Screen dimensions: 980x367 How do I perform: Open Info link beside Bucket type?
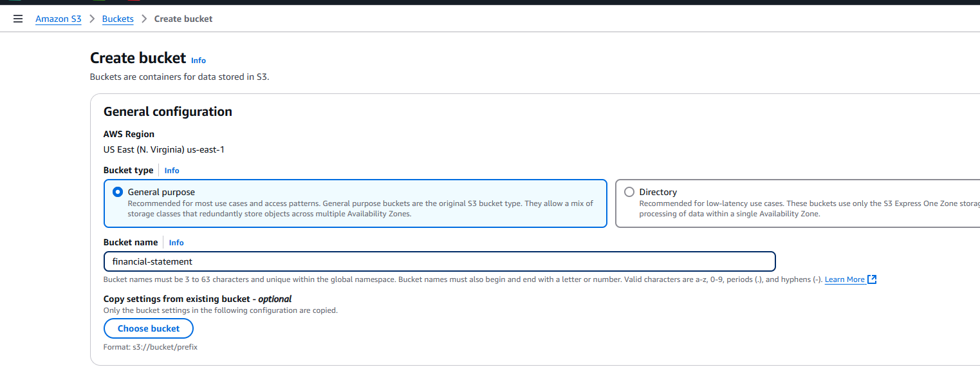(x=172, y=171)
